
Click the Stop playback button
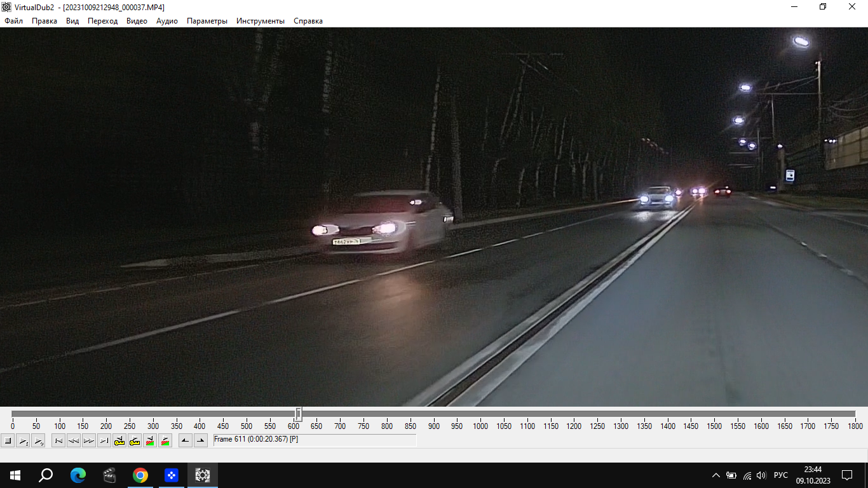click(8, 440)
